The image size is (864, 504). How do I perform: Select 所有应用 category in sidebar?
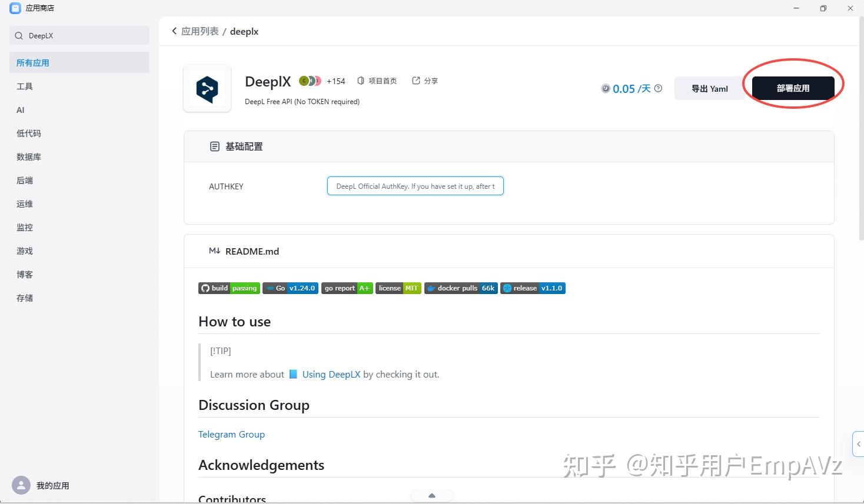point(79,63)
